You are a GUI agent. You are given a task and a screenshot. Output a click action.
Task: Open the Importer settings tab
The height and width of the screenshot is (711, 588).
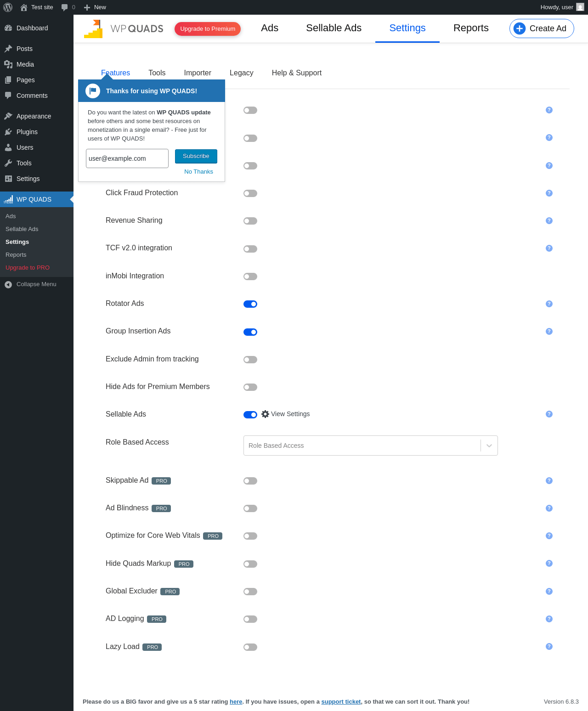click(198, 73)
